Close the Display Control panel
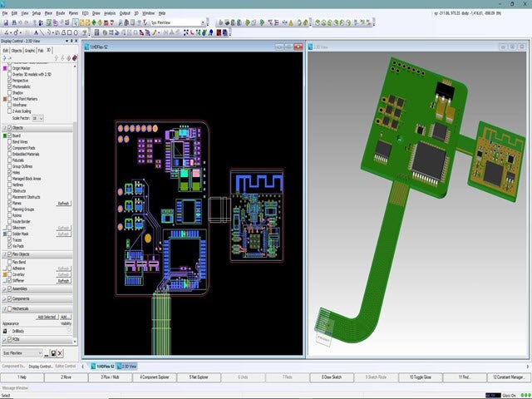The height and width of the screenshot is (399, 532). [x=75, y=40]
